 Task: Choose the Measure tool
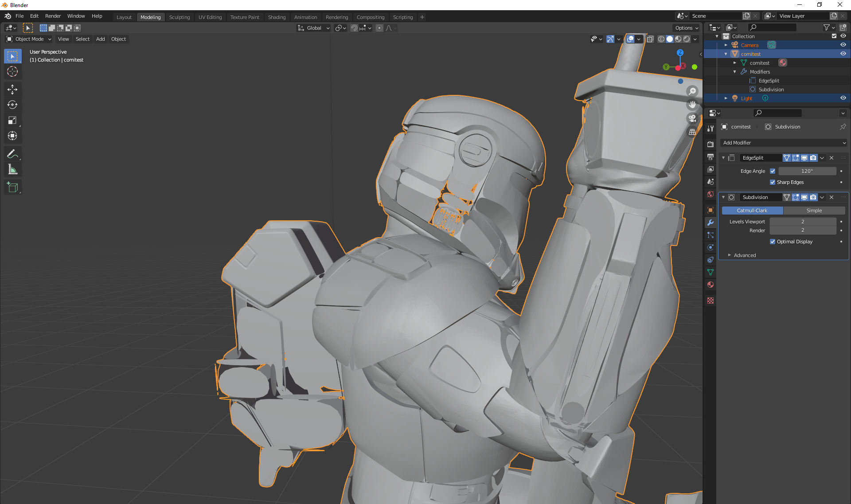click(12, 170)
